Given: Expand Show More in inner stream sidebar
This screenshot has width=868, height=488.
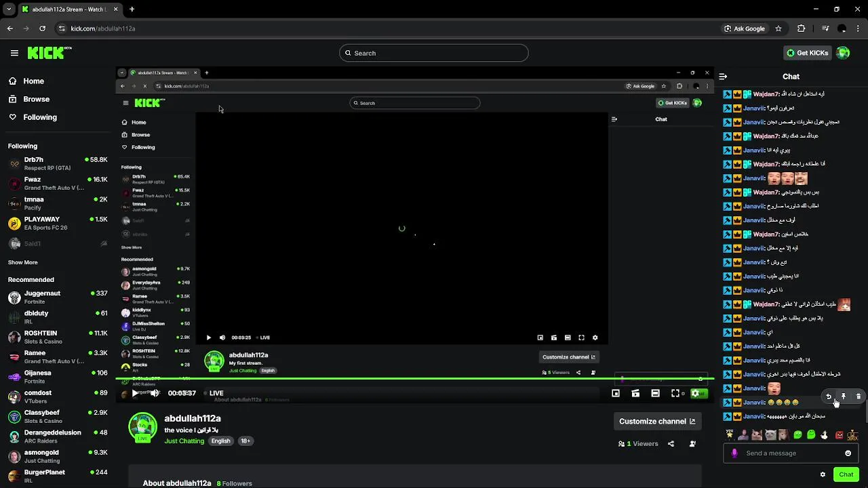Looking at the screenshot, I should (132, 247).
